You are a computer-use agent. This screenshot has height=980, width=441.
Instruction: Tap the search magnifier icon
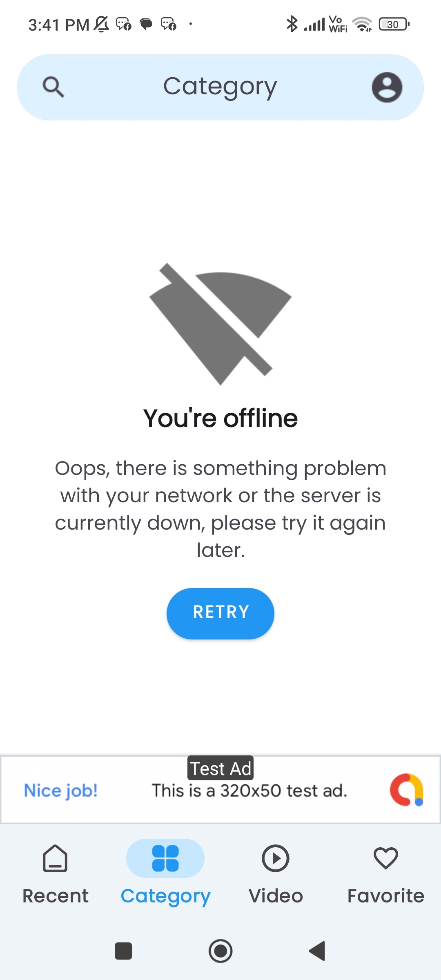(x=53, y=87)
